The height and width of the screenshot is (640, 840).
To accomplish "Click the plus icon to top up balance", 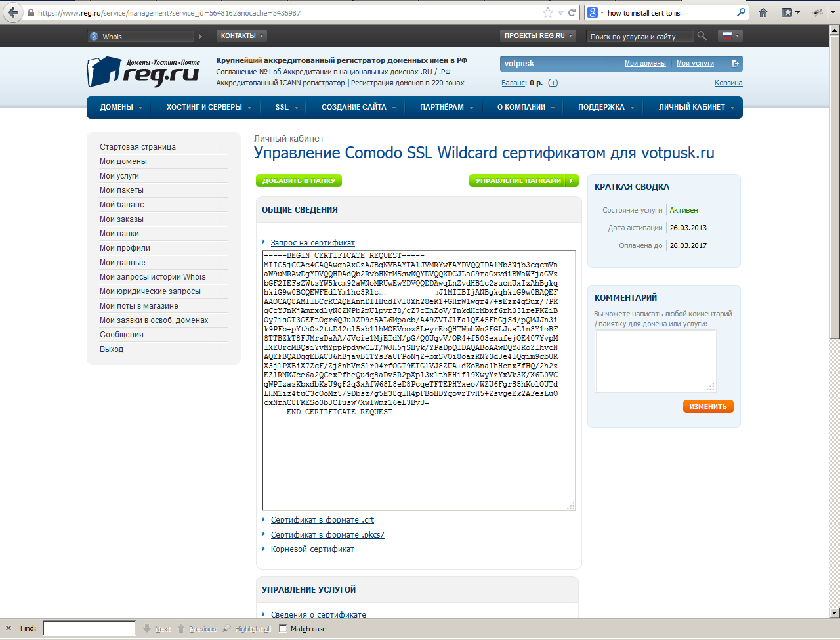I will [553, 83].
